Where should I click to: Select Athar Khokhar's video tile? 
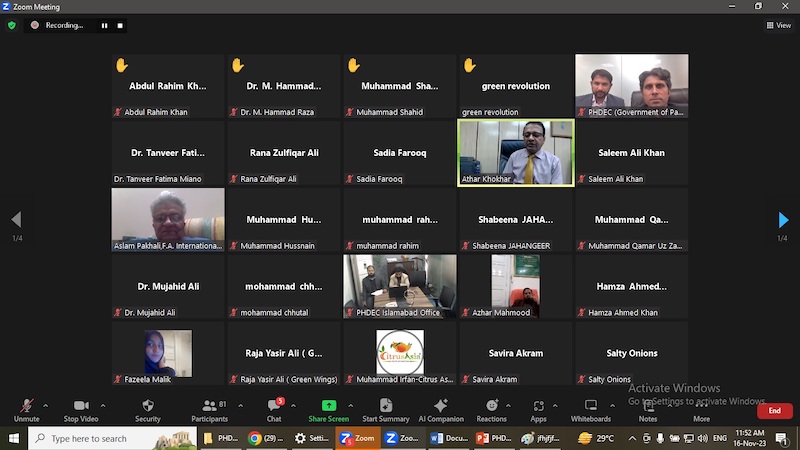[x=516, y=152]
